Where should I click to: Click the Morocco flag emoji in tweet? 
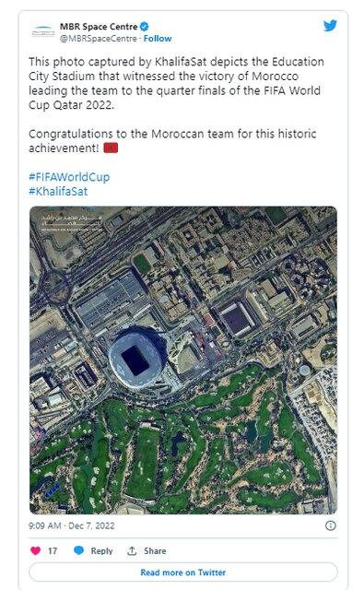pos(111,147)
